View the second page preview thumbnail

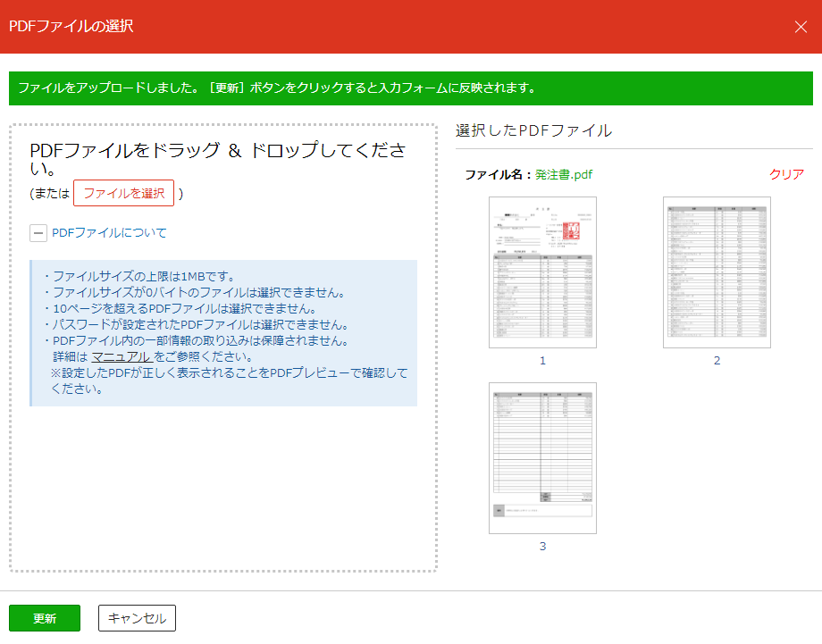pos(716,272)
